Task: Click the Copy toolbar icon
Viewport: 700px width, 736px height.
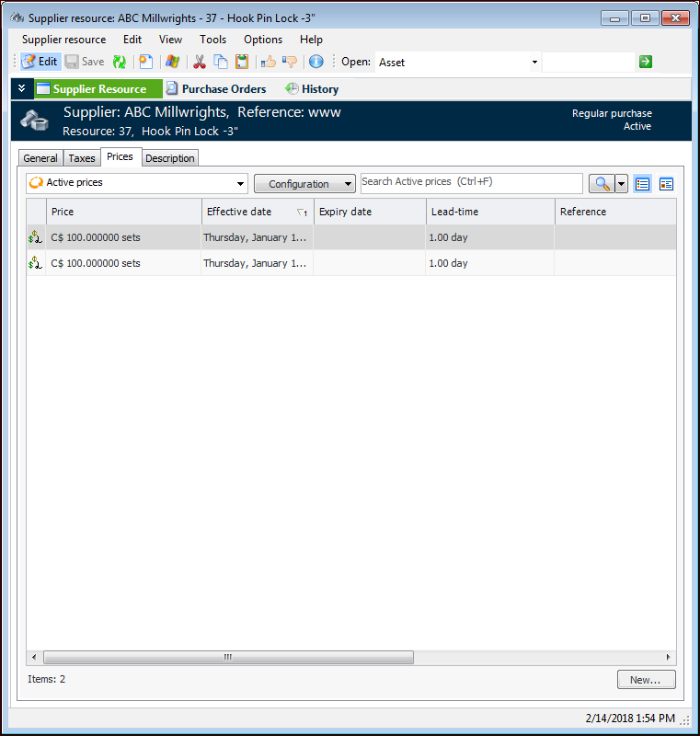Action: tap(221, 62)
